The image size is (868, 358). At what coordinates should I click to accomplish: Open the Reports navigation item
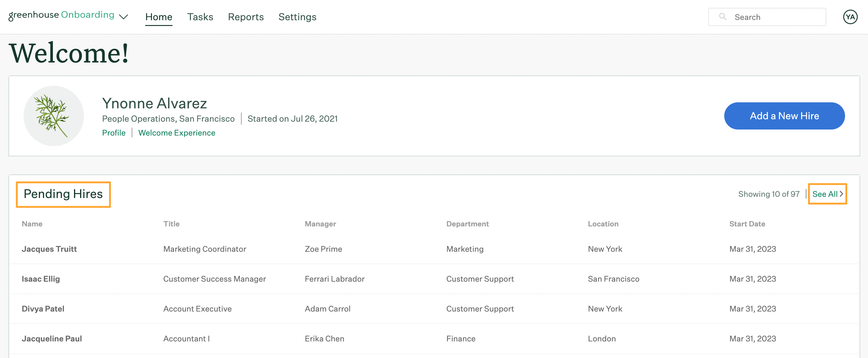pos(246,15)
